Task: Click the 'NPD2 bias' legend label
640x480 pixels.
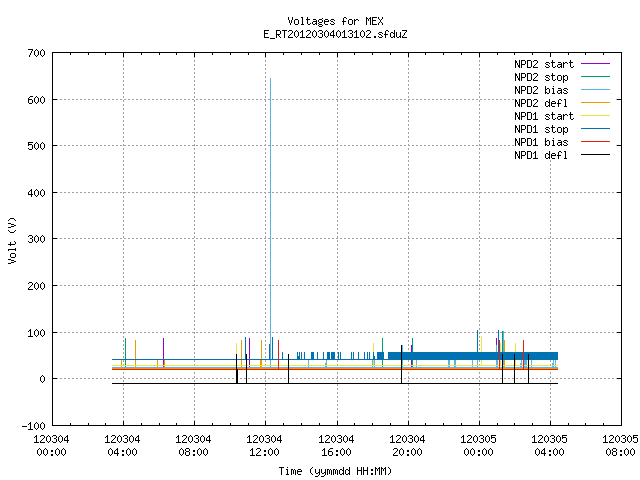Action: (x=541, y=90)
